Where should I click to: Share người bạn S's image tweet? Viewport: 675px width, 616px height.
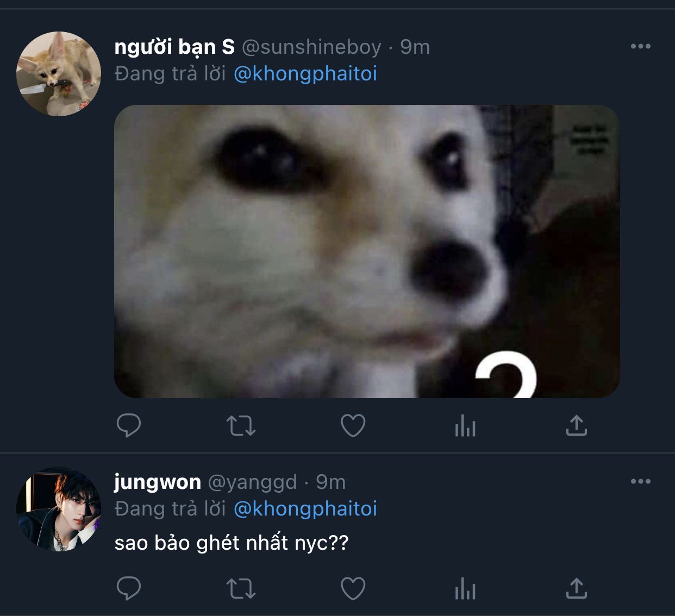point(577,425)
